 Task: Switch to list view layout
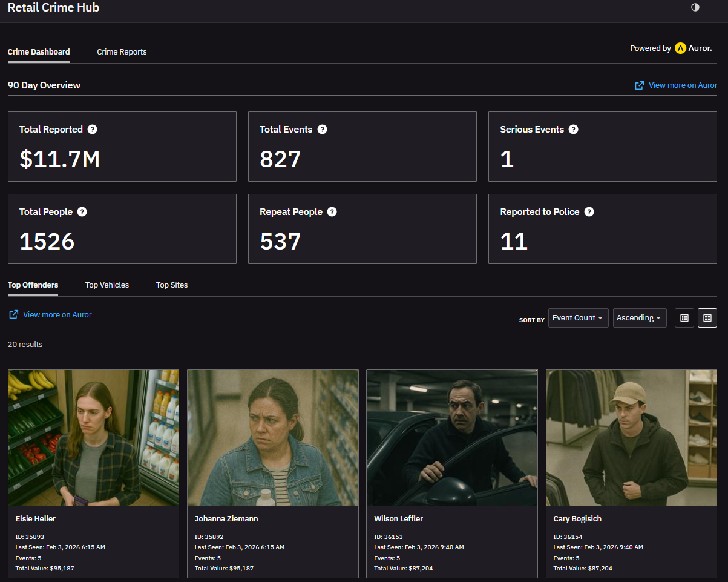click(x=684, y=318)
